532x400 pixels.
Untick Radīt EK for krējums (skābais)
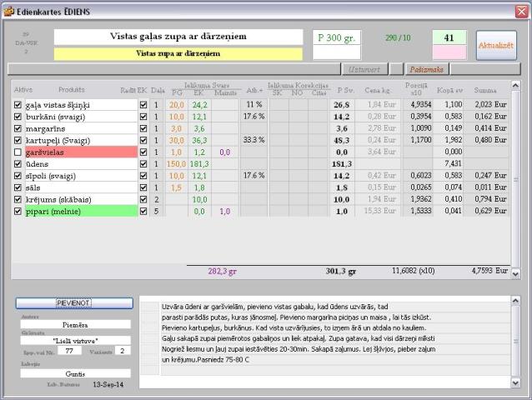click(x=143, y=200)
